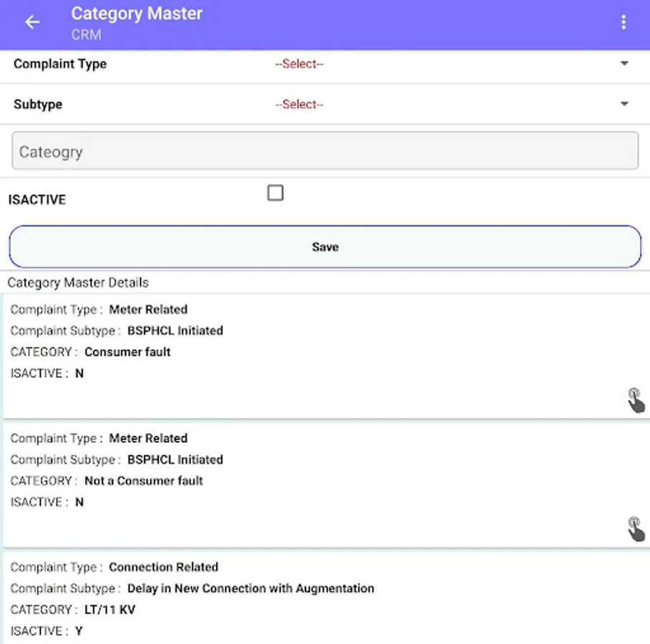Select the Not a Consumer fault text
Screen dimensions: 650x644
(x=144, y=481)
